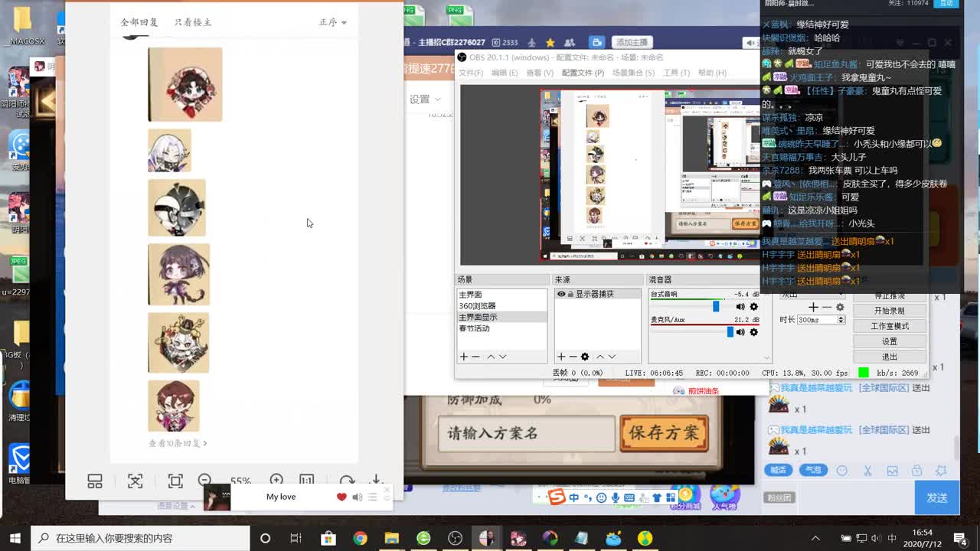Screen dimensions: 980x551
Task: Add a scene with the plus under 场景
Action: pyautogui.click(x=463, y=357)
